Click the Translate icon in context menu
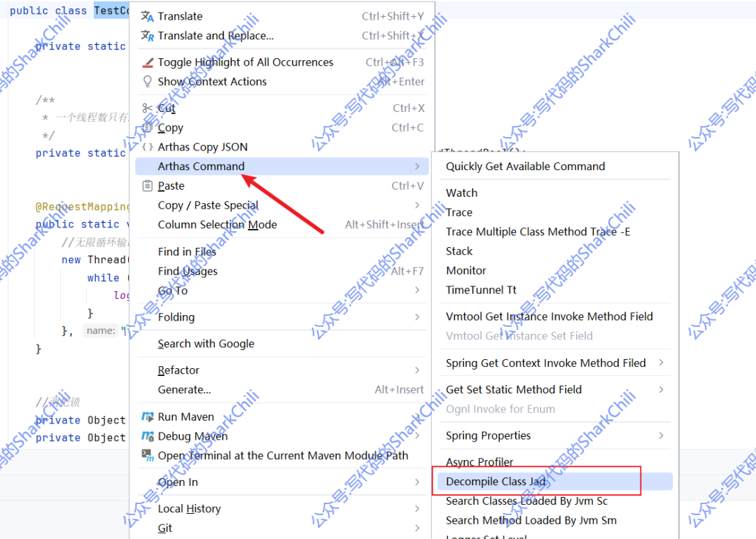The image size is (756, 539). pos(147,16)
